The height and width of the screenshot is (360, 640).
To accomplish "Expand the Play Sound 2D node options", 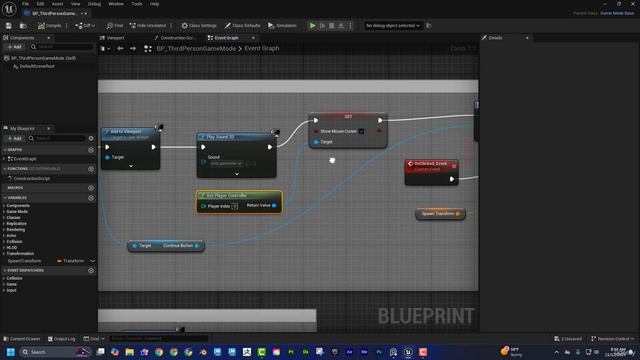I will coord(237,174).
